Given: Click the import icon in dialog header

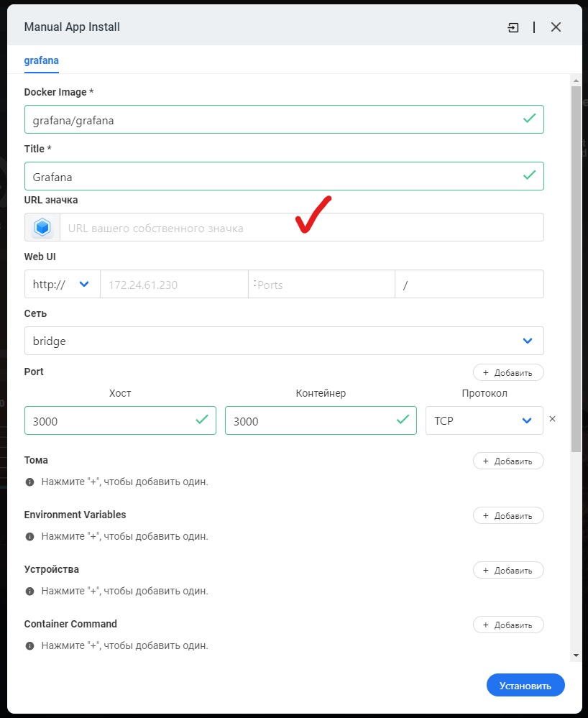Looking at the screenshot, I should pyautogui.click(x=513, y=27).
